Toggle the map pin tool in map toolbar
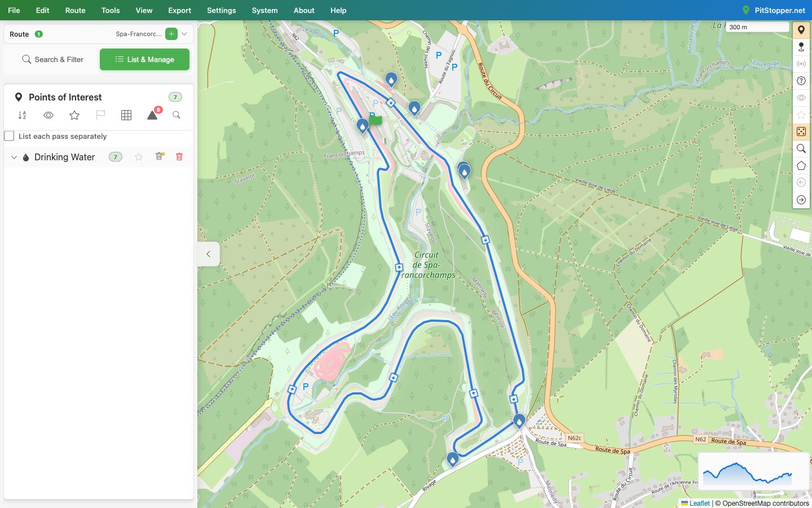812x508 pixels. point(801,30)
